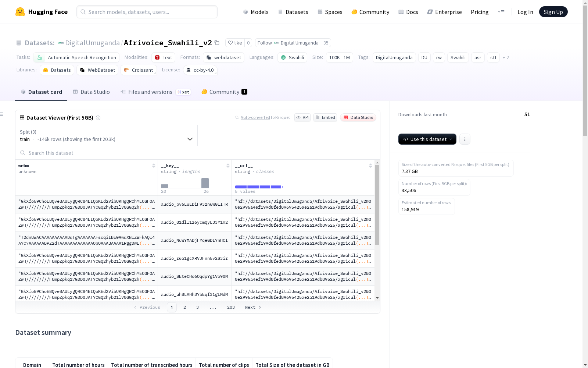588x368 pixels.
Task: Focus the Search models, datasets, users field
Action: click(147, 12)
